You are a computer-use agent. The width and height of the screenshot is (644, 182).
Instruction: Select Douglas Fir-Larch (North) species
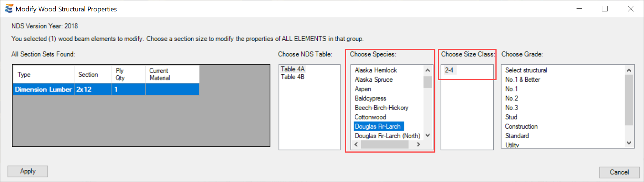point(387,136)
